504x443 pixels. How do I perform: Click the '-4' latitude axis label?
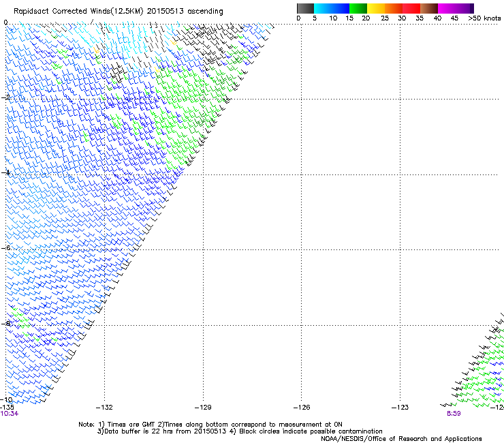[5, 172]
